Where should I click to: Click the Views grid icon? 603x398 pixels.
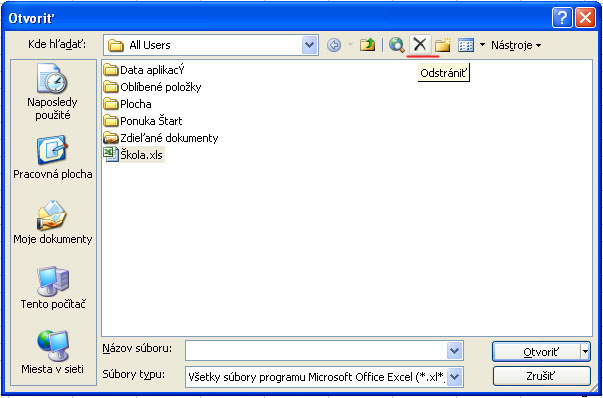click(466, 45)
